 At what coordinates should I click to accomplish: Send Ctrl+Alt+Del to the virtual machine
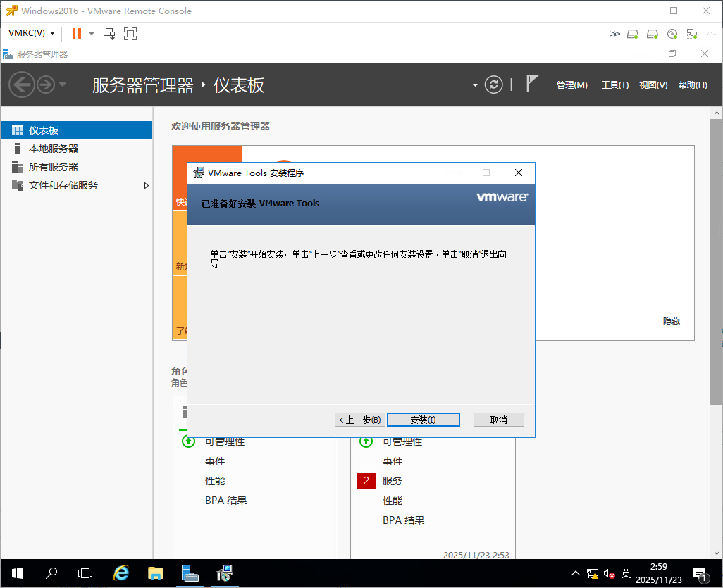pyautogui.click(x=109, y=34)
